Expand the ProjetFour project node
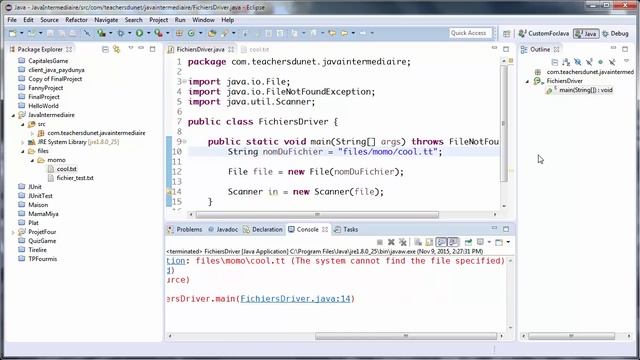This screenshot has height=360, width=640. tap(13, 232)
